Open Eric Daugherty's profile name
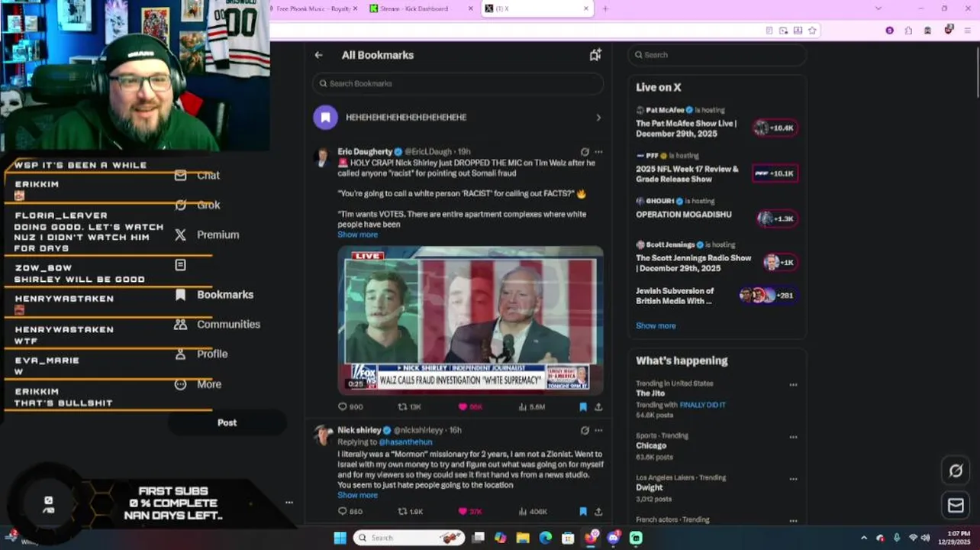Image resolution: width=980 pixels, height=550 pixels. point(365,152)
